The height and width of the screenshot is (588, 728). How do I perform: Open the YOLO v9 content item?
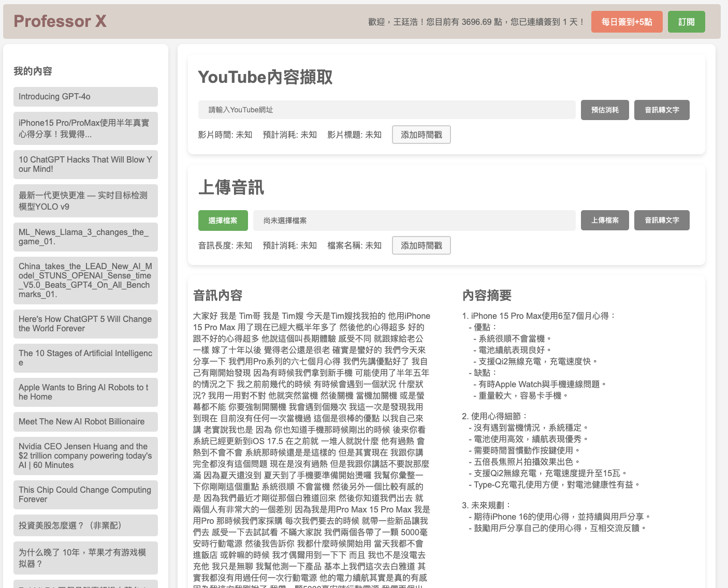[85, 201]
